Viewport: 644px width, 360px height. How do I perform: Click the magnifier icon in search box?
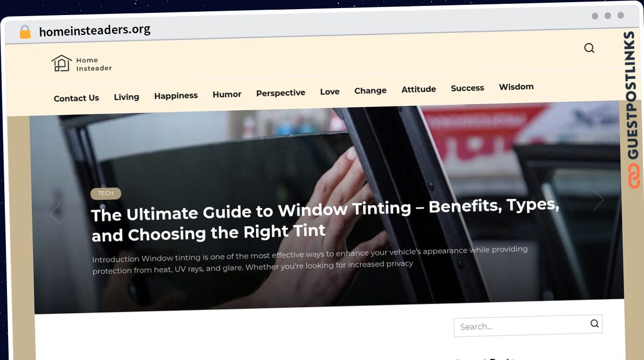pos(595,323)
